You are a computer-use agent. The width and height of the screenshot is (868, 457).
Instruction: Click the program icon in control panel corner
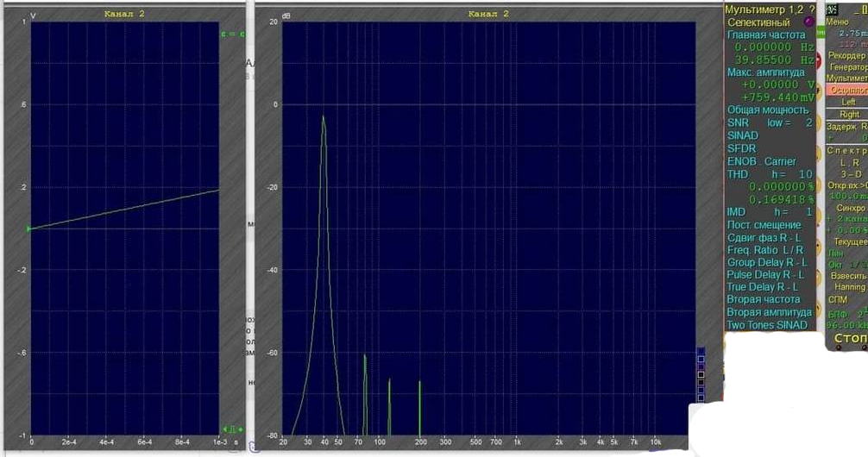pyautogui.click(x=832, y=9)
